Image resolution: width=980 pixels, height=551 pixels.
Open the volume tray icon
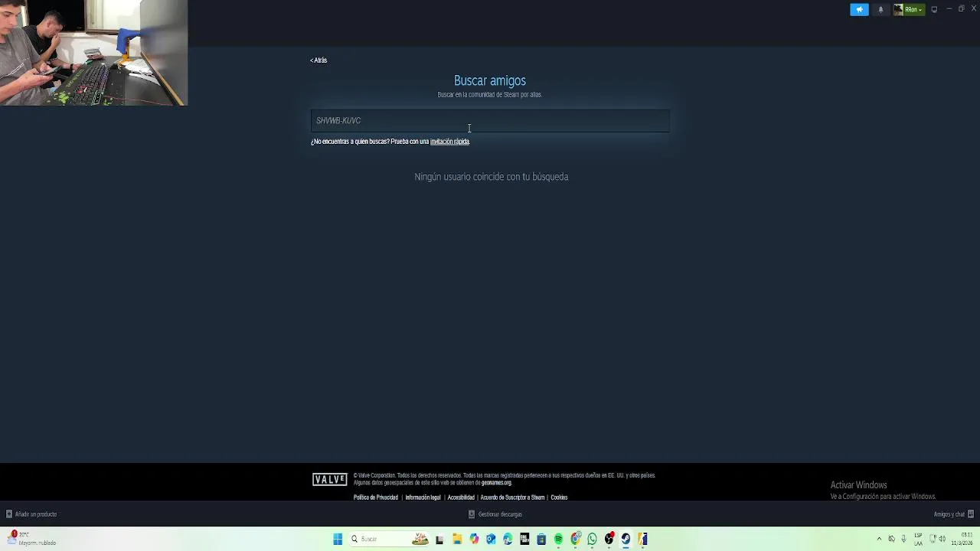942,539
